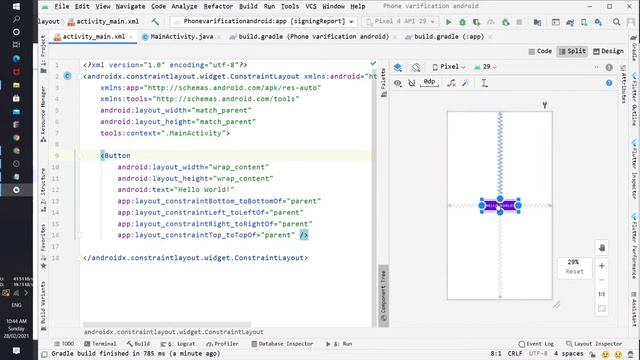Click line 12 android:text attribute
The width and height of the screenshot is (640, 360).
click(x=176, y=189)
